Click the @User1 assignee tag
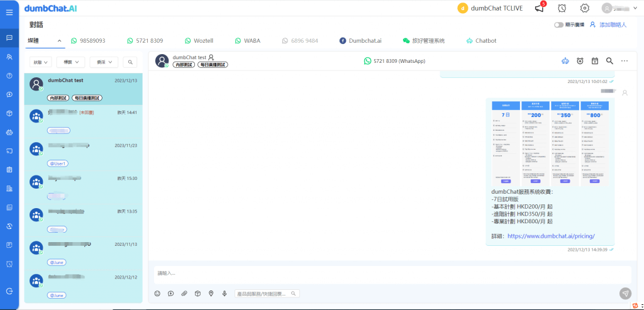This screenshot has height=310, width=644. [x=57, y=163]
